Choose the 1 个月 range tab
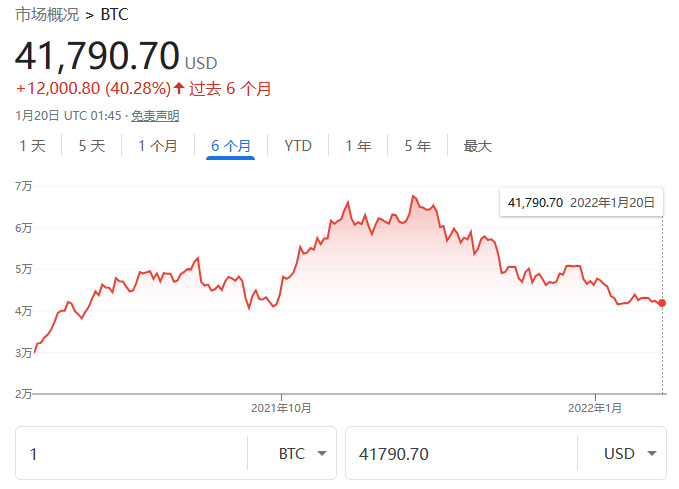Viewport: 679px width, 489px height. pos(158,146)
